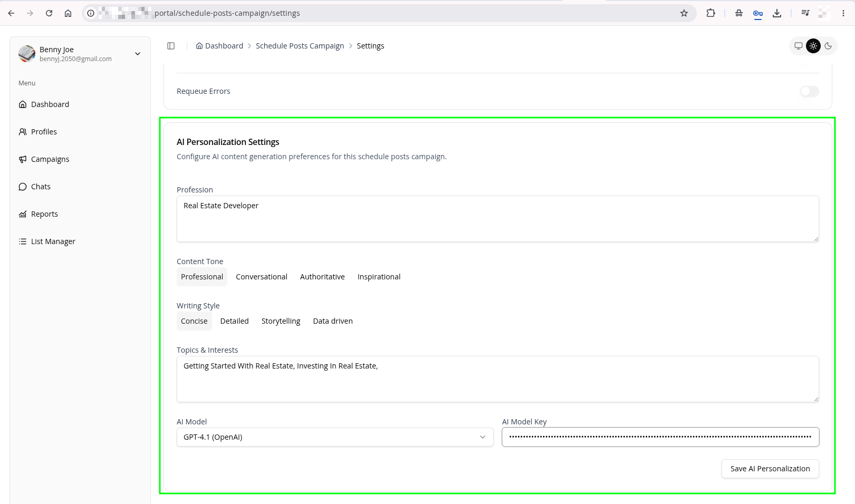Choose Concise writing style
This screenshot has height=504, width=855.
coord(194,321)
